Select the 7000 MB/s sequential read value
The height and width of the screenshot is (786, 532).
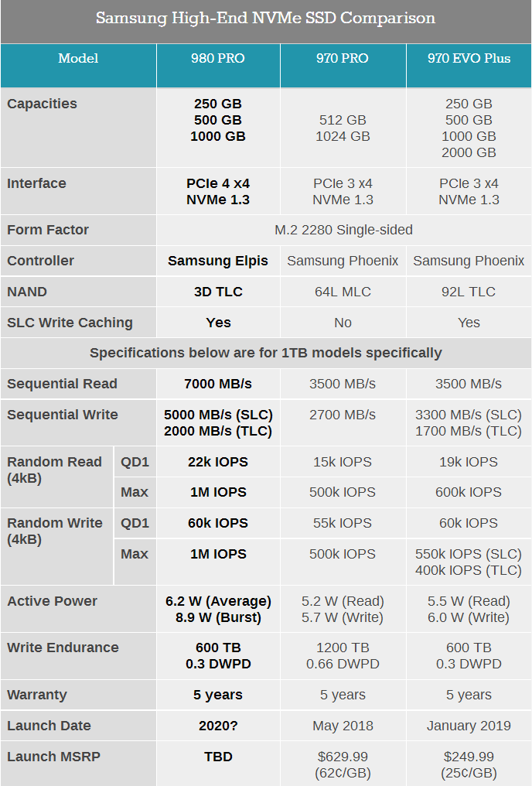(218, 384)
